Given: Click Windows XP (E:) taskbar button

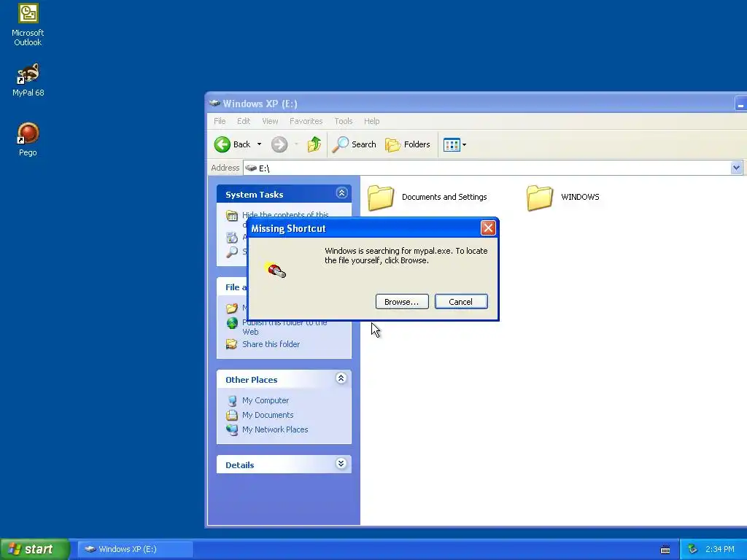Looking at the screenshot, I should pyautogui.click(x=135, y=549).
